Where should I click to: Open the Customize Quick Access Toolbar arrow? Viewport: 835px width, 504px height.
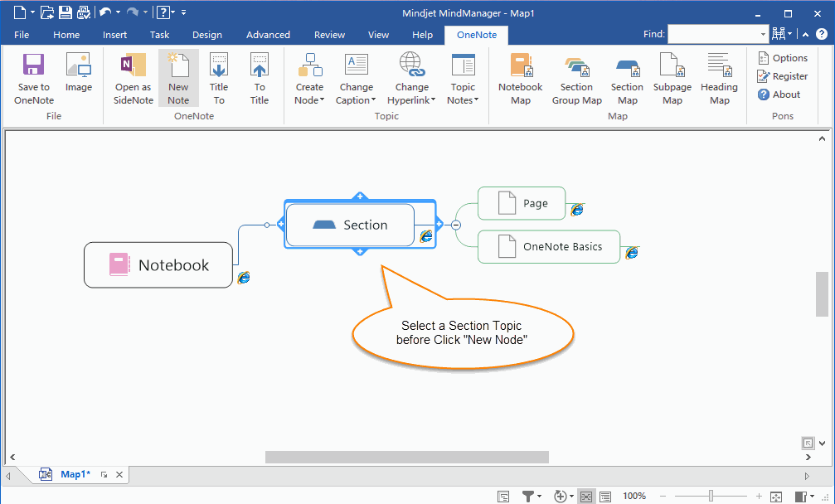184,12
